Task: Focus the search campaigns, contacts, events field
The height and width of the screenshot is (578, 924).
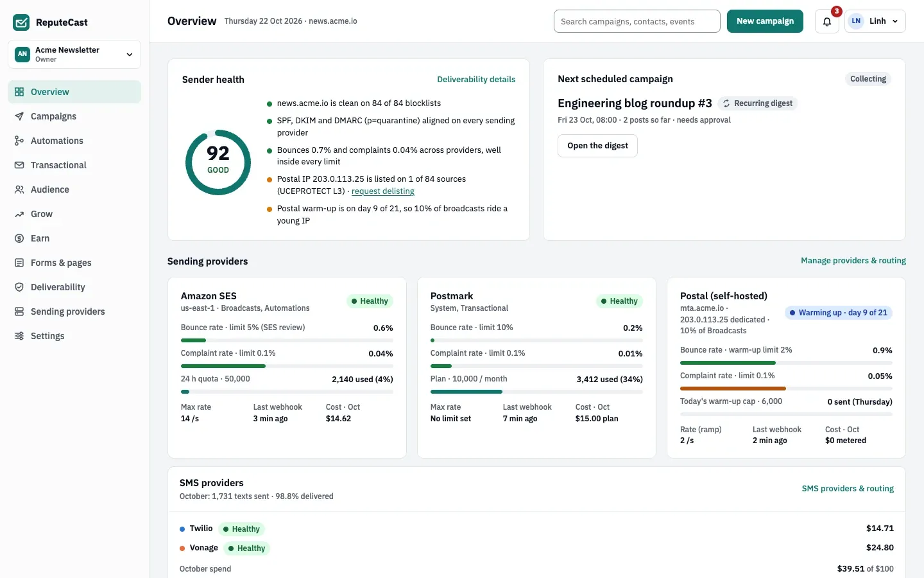Action: click(x=637, y=21)
